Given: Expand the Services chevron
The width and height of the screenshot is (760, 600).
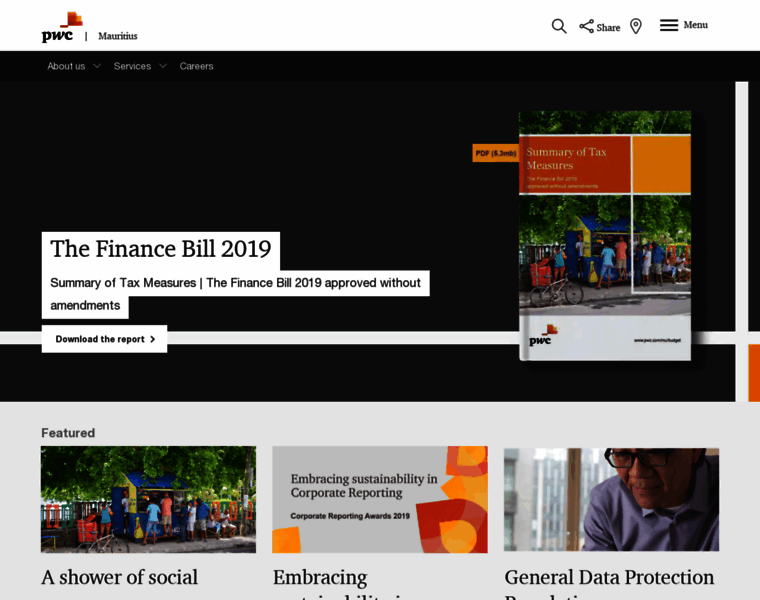Looking at the screenshot, I should (163, 66).
